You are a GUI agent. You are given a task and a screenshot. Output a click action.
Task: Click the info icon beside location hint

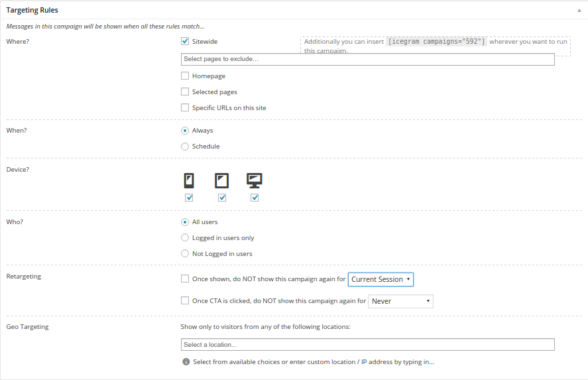[186, 361]
